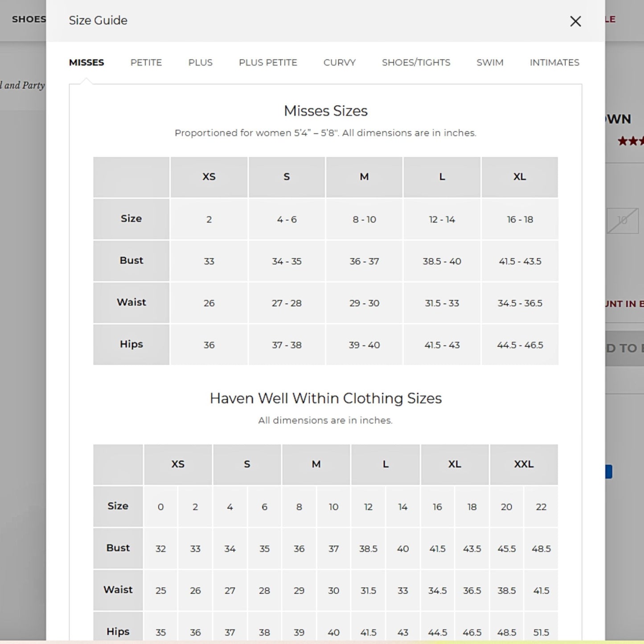Click the partially visible Add to Bag button

pos(624,348)
